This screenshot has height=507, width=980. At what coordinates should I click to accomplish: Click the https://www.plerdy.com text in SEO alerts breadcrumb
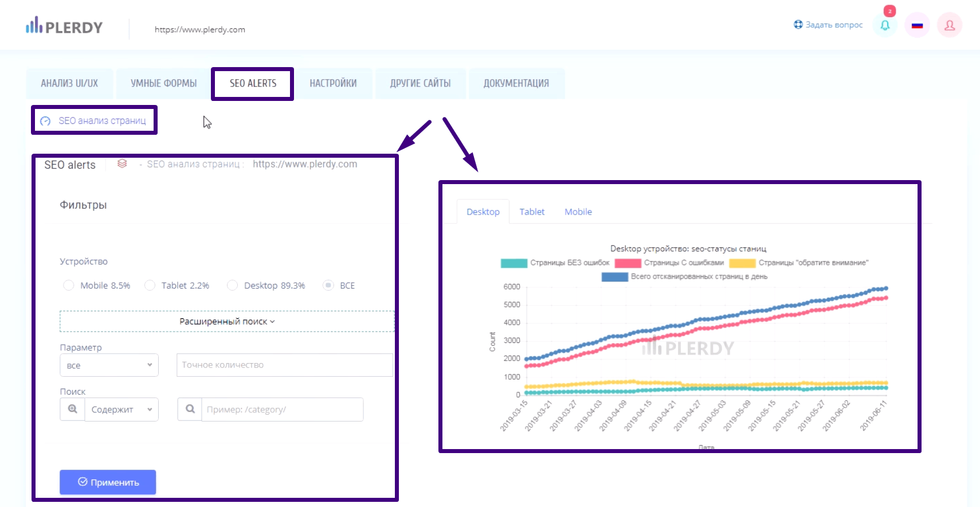click(305, 164)
